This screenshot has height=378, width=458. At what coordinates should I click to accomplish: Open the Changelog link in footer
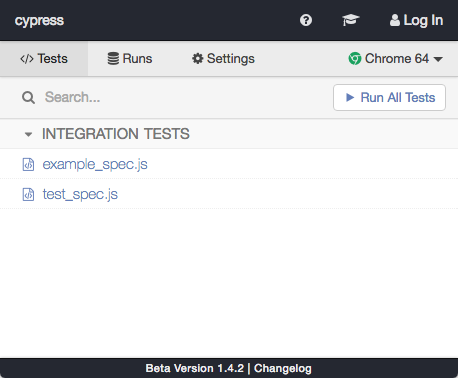click(x=283, y=368)
